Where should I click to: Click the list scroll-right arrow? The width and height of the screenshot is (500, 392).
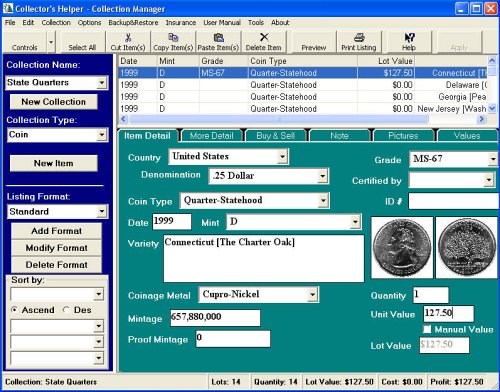[482, 119]
